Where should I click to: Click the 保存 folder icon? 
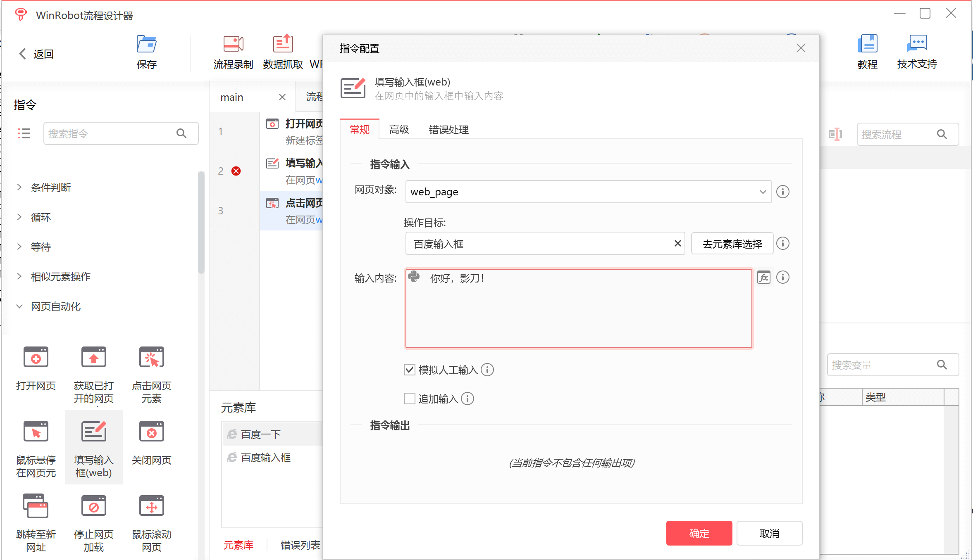click(146, 44)
